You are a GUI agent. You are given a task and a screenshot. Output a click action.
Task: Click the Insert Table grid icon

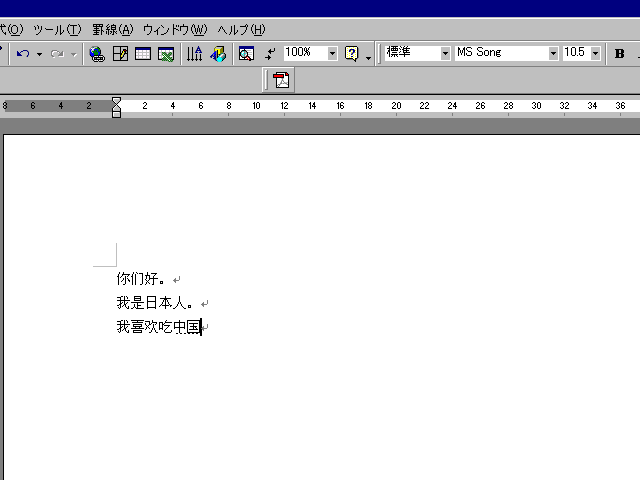pyautogui.click(x=143, y=53)
